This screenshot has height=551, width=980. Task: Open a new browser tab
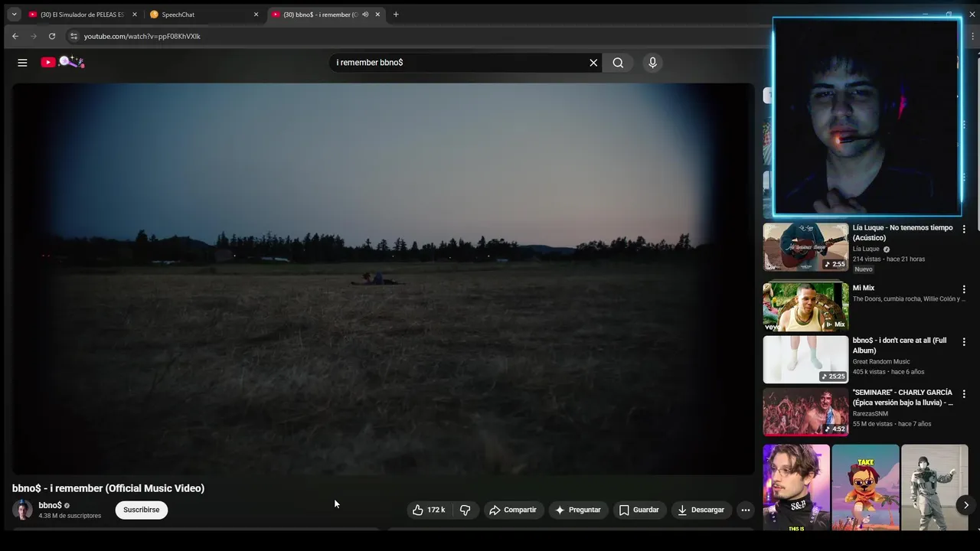[396, 15]
